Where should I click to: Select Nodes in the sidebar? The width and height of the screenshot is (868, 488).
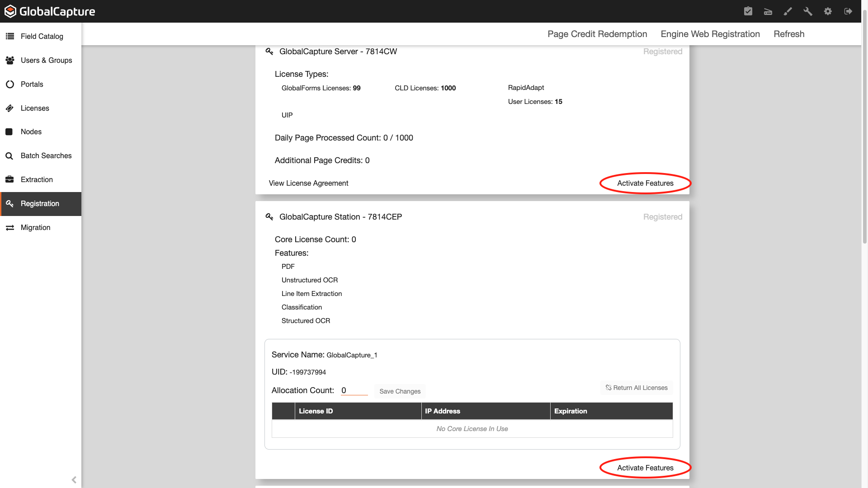click(x=31, y=131)
